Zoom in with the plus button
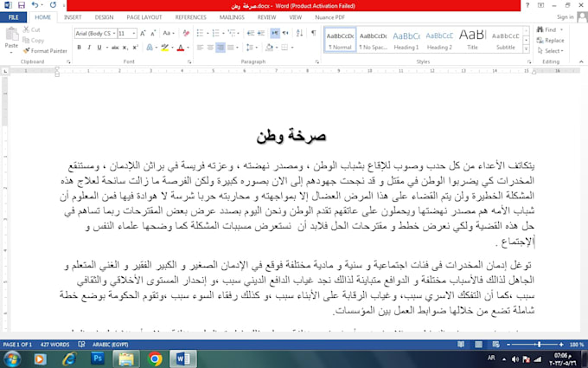Screen dimensions: 588x368 (561, 345)
